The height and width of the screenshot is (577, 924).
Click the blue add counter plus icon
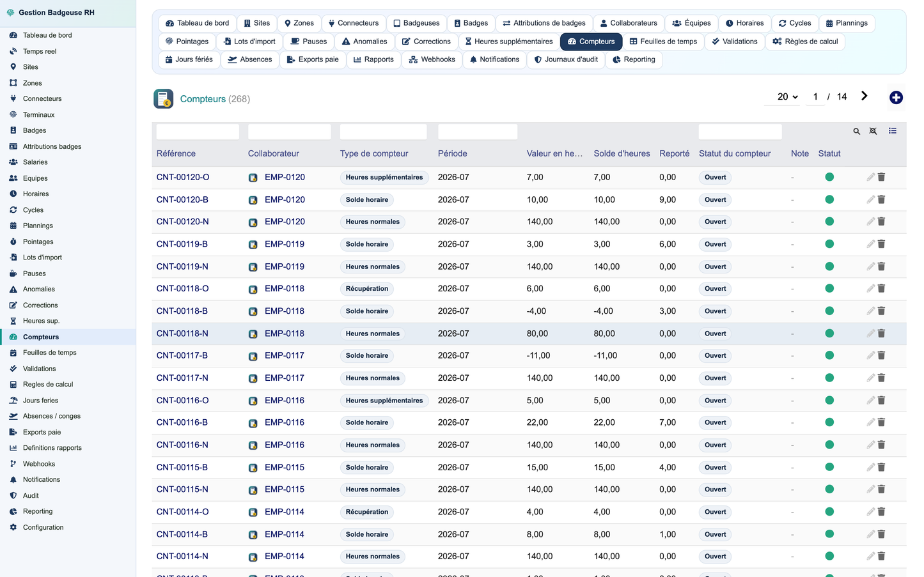coord(896,97)
